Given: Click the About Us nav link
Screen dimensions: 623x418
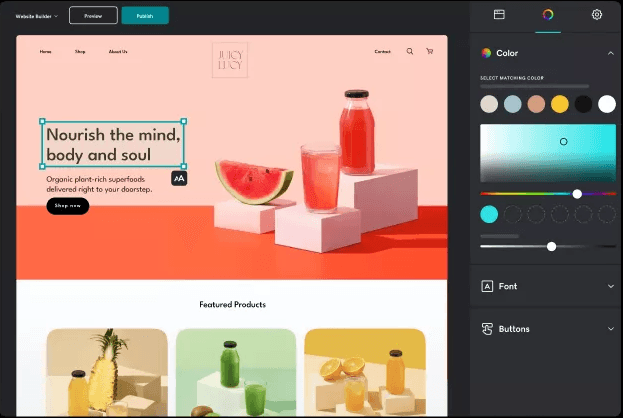Looking at the screenshot, I should coord(118,52).
